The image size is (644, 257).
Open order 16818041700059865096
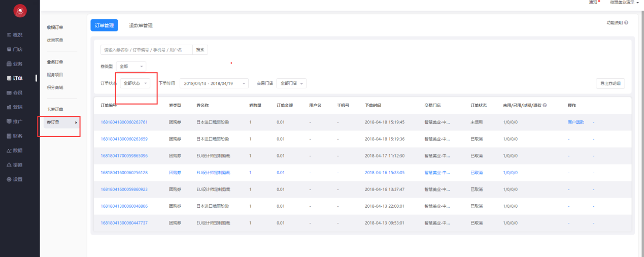click(124, 155)
